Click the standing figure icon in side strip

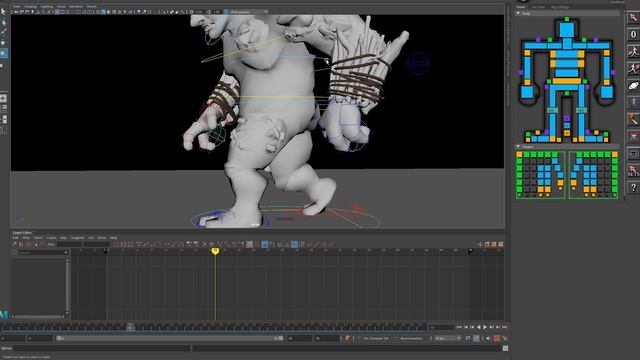click(x=633, y=102)
